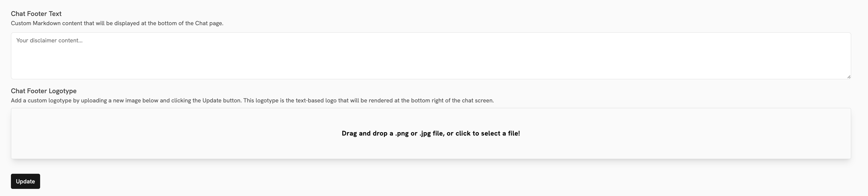Click the Chat Footer Text heading

[x=36, y=14]
